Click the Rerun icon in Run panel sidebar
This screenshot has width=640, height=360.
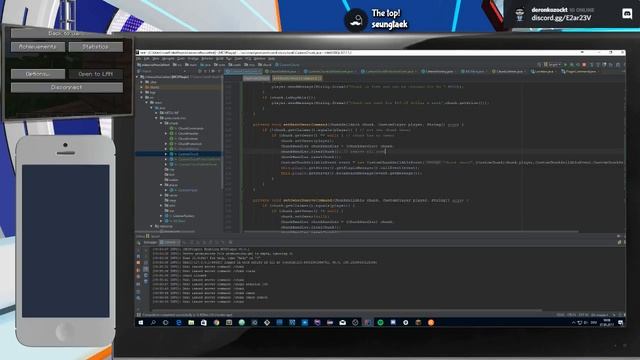pos(138,243)
